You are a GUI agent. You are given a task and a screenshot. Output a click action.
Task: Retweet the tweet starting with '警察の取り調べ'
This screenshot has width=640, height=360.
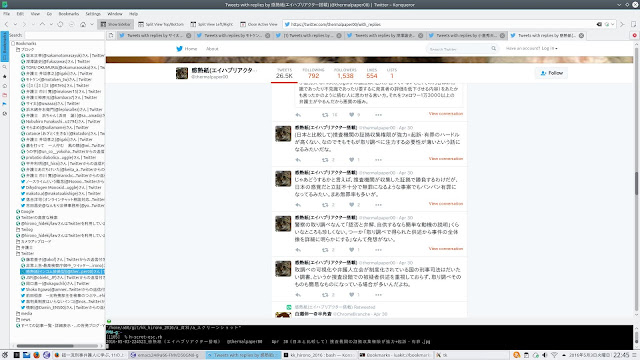pyautogui.click(x=325, y=250)
